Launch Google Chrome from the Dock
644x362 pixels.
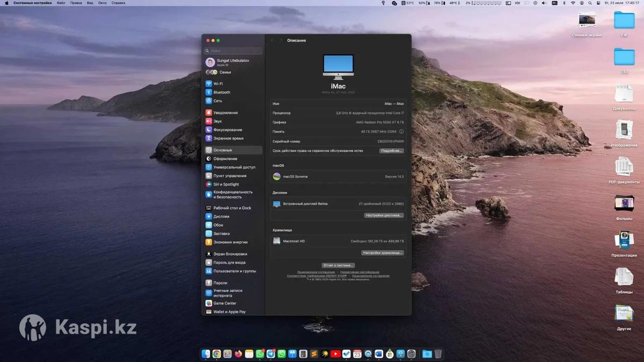coord(216,354)
